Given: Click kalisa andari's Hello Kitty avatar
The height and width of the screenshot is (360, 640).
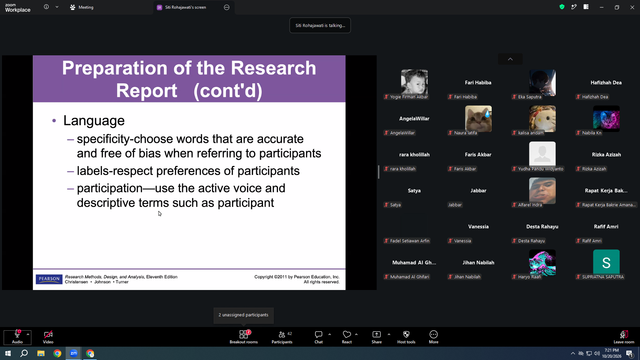Looking at the screenshot, I should tap(542, 118).
